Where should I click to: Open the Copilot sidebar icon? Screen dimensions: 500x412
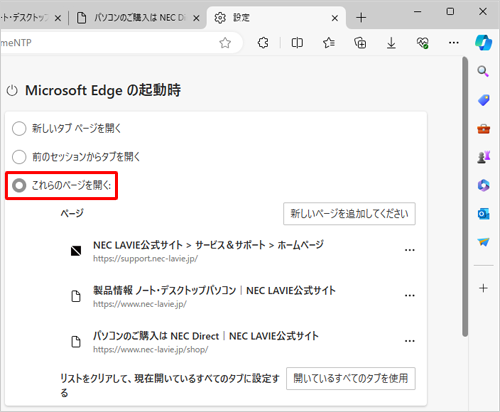coord(483,43)
